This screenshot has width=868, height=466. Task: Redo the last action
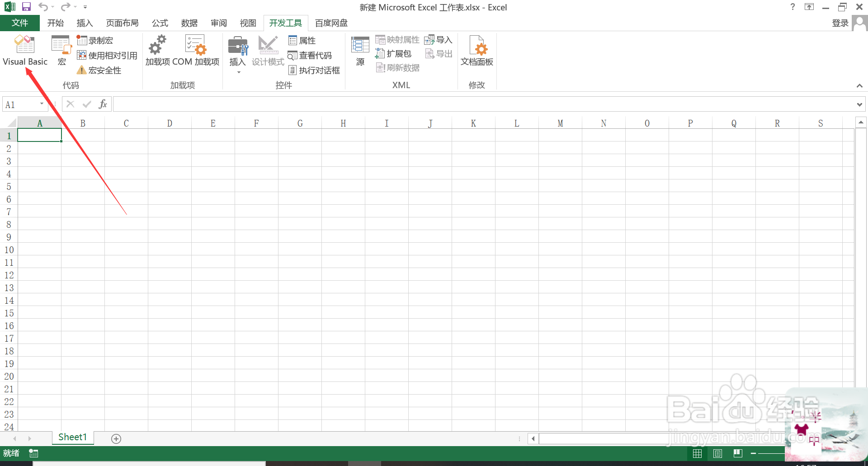[x=66, y=7]
